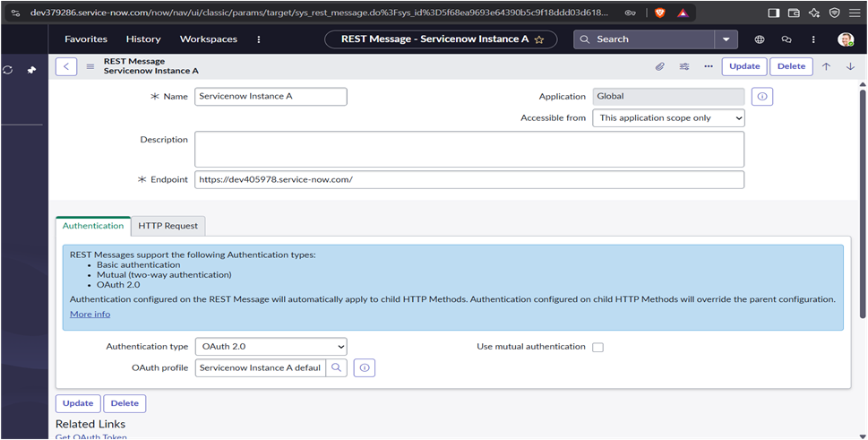The height and width of the screenshot is (440, 868).
Task: Switch to the HTTP Request tab
Action: (x=168, y=226)
